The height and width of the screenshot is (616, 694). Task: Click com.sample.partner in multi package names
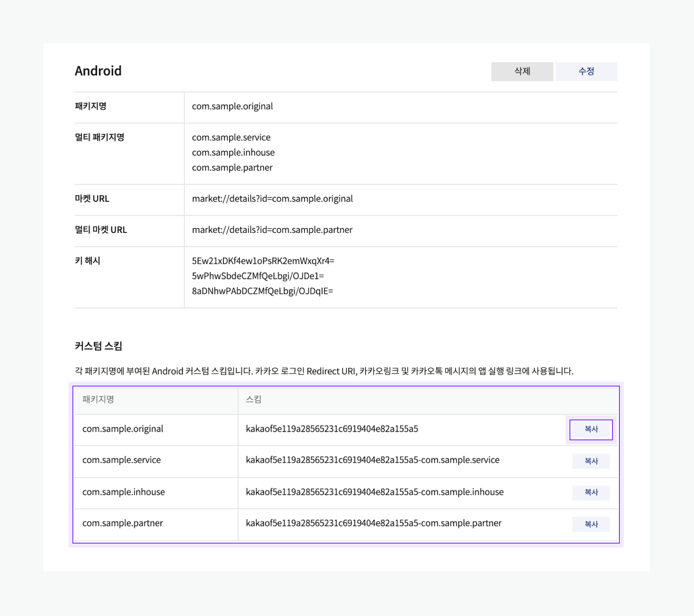tap(232, 168)
